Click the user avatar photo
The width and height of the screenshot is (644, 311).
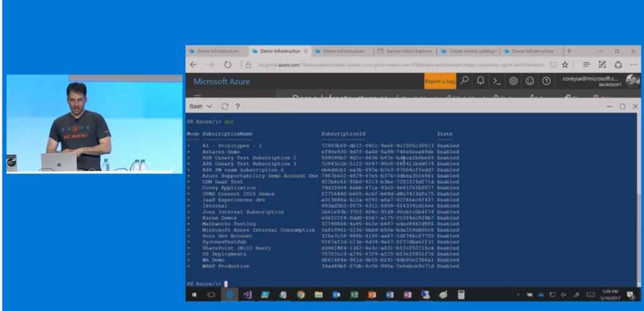633,81
